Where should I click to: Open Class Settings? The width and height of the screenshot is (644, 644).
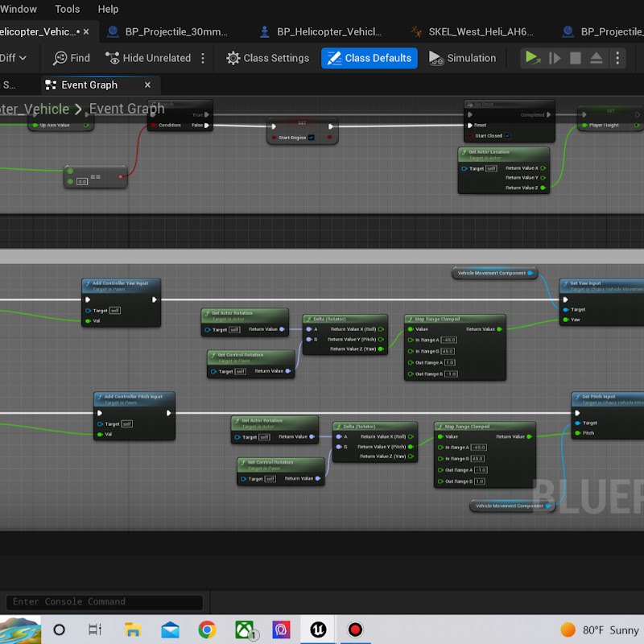click(267, 58)
